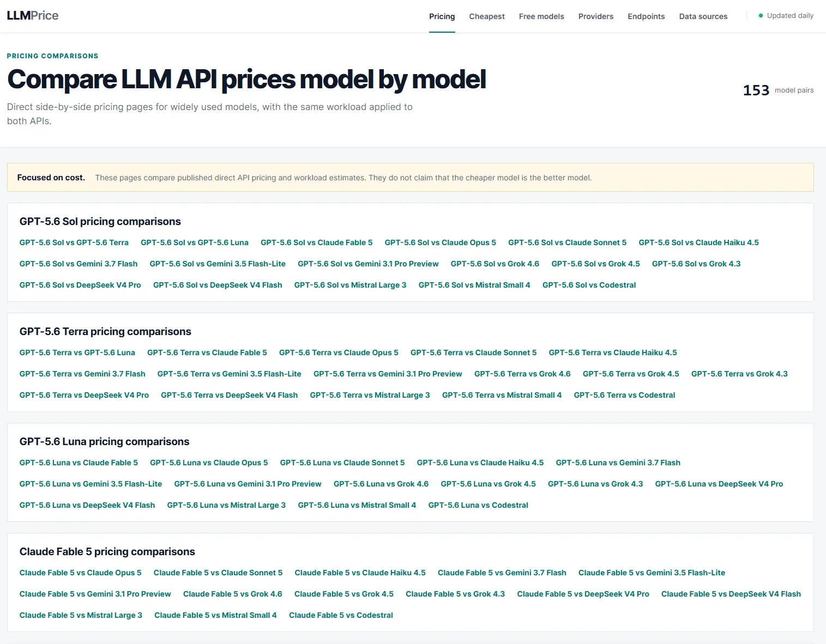Go to the LLMPrice home logo

tap(33, 15)
